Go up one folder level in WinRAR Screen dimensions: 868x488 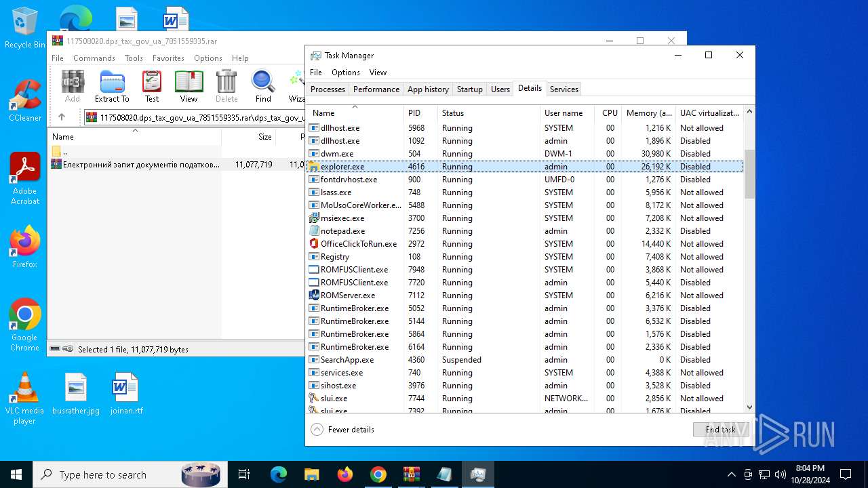pos(61,117)
